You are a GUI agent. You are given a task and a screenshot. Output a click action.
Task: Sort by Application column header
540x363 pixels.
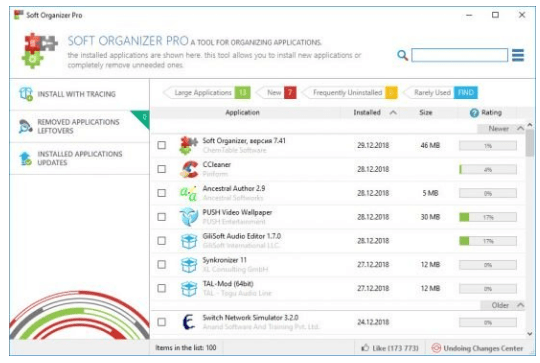tap(242, 113)
